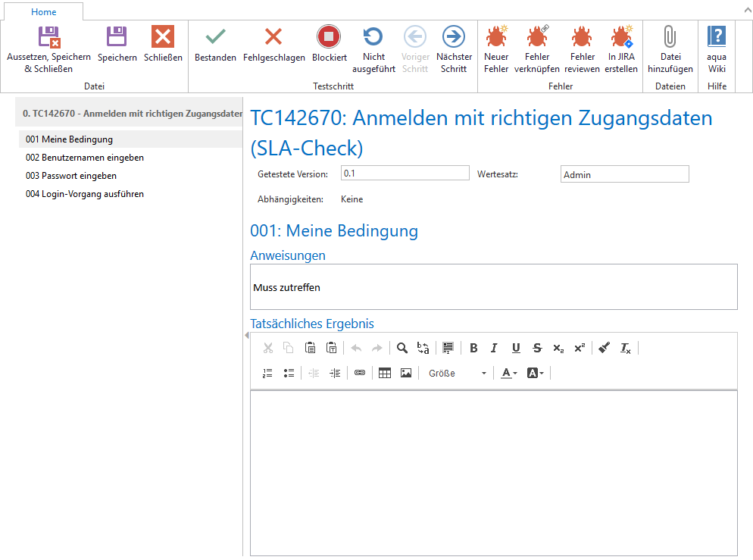Click the Getestete Version input field
Image resolution: width=753 pixels, height=560 pixels.
[x=405, y=174]
